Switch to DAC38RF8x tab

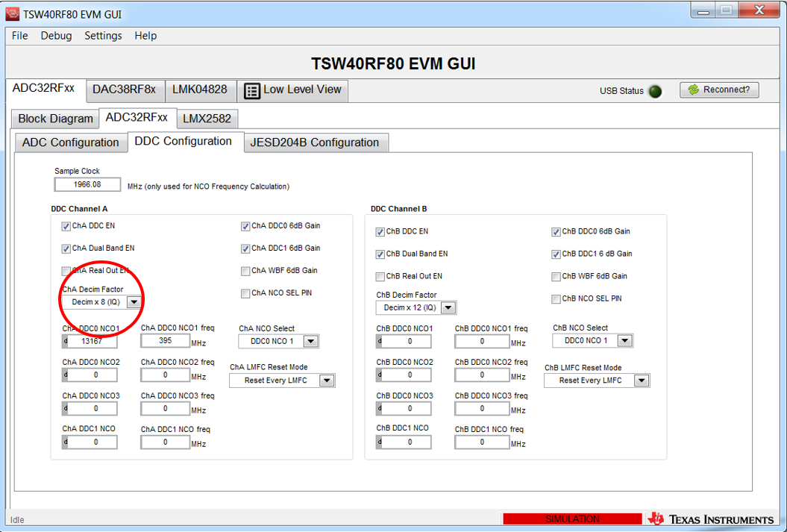click(x=125, y=90)
